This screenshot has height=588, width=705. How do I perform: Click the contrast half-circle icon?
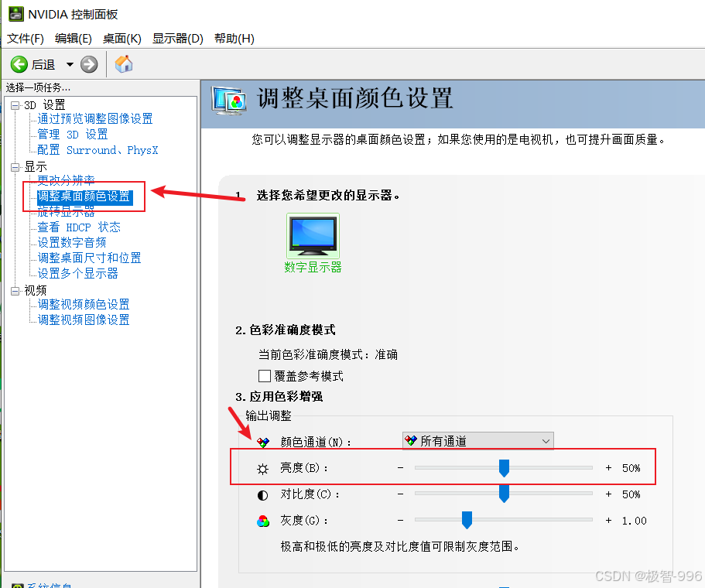tap(262, 495)
